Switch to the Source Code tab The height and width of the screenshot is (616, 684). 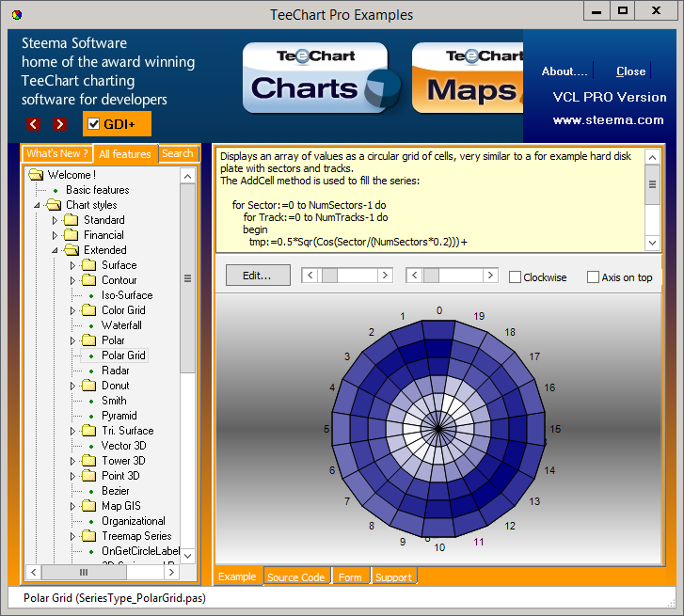[x=296, y=577]
